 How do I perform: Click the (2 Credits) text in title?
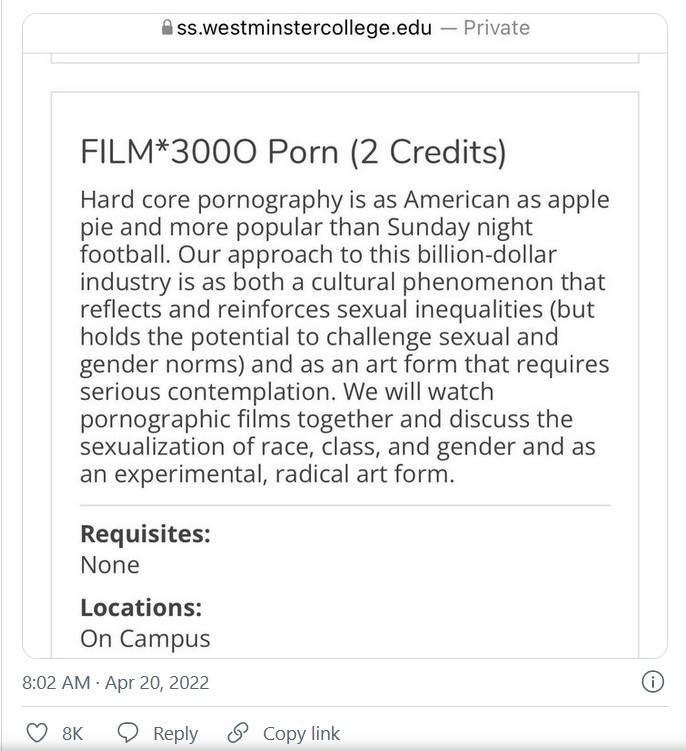click(x=428, y=152)
